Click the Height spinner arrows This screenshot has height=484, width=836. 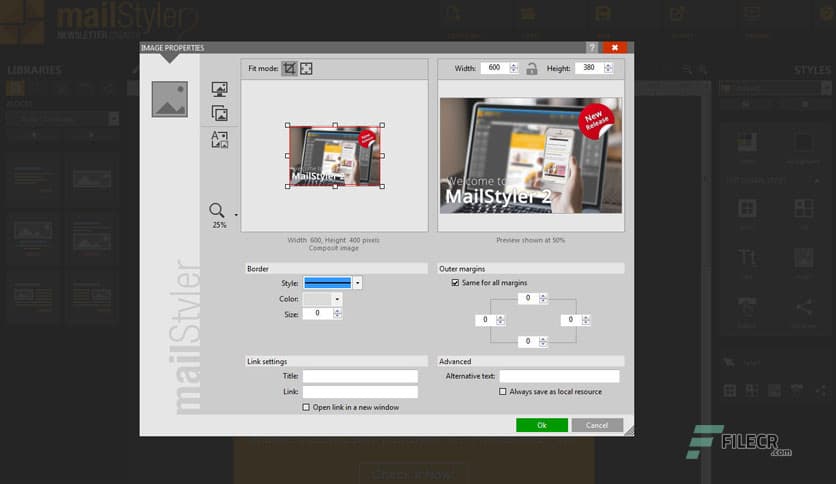click(x=608, y=68)
